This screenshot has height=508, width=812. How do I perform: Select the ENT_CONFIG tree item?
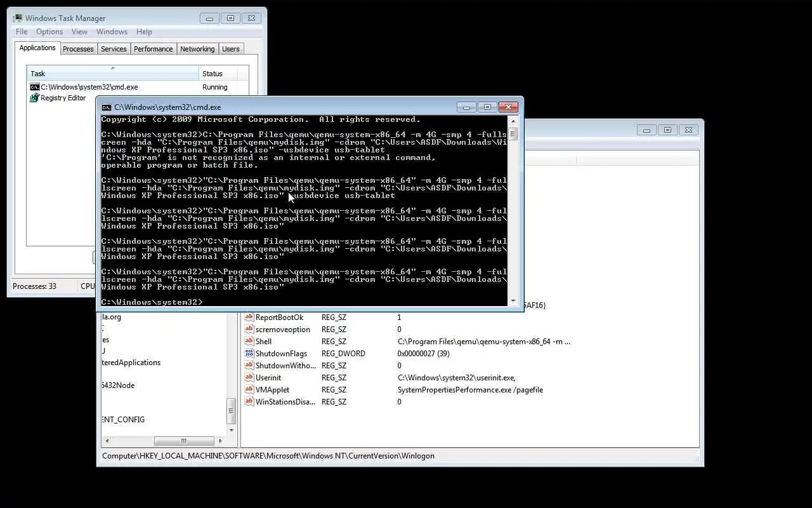[x=123, y=420]
